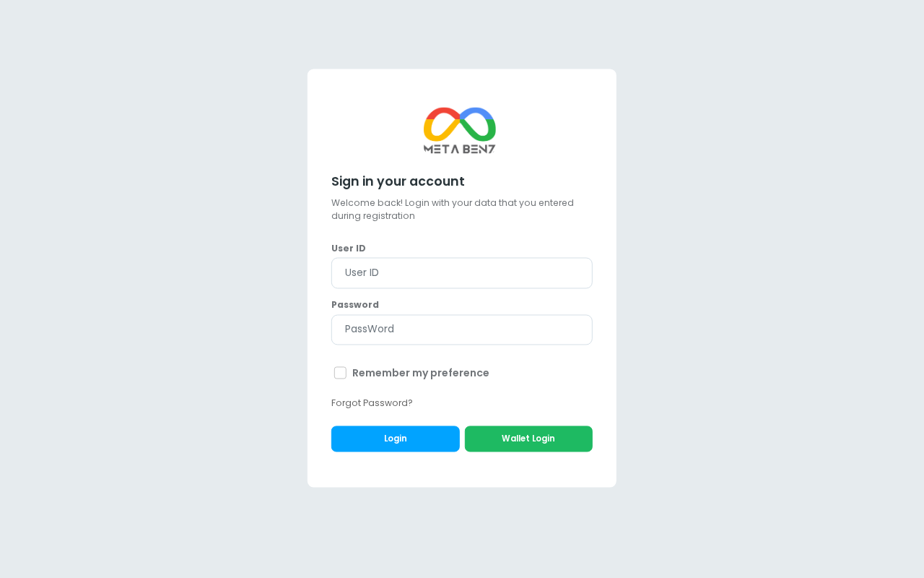Click the 'Remember my preference' label text
Image resolution: width=924 pixels, height=578 pixels.
(x=420, y=373)
